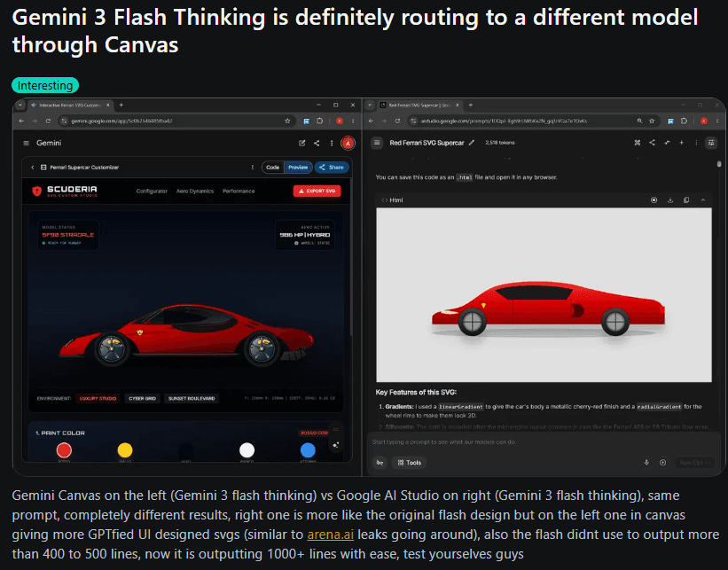This screenshot has width=728, height=570.
Task: Click preview icon on Html code block
Action: point(654,200)
